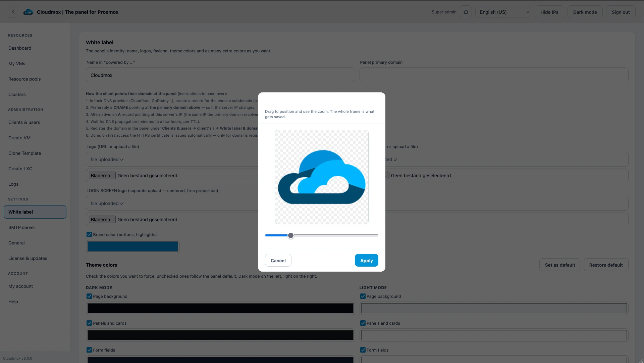Select White label settings item
644x363 pixels.
(x=35, y=212)
